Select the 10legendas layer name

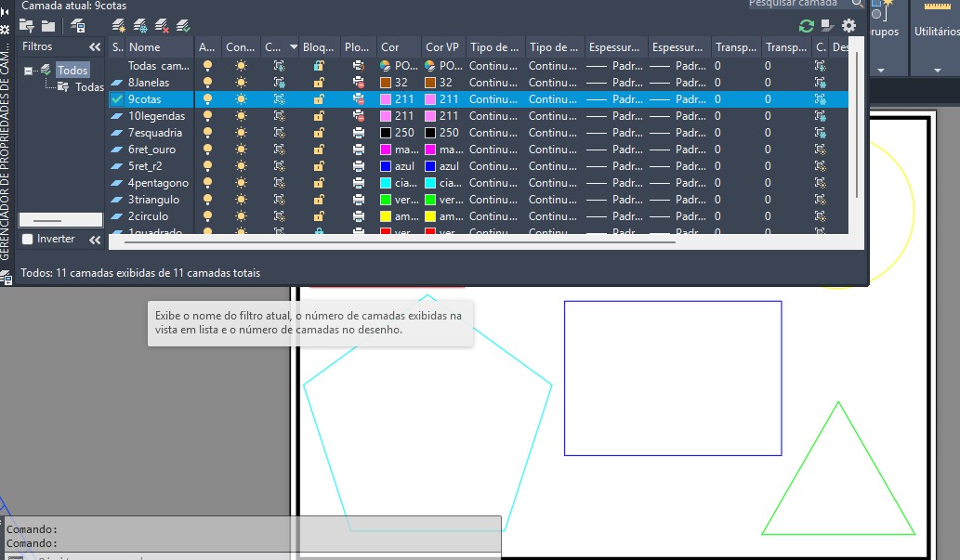[157, 116]
